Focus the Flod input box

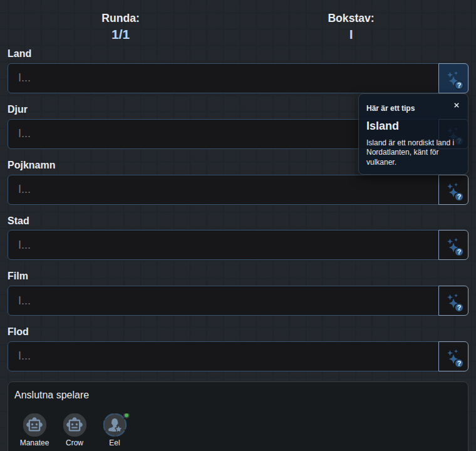[x=223, y=356]
